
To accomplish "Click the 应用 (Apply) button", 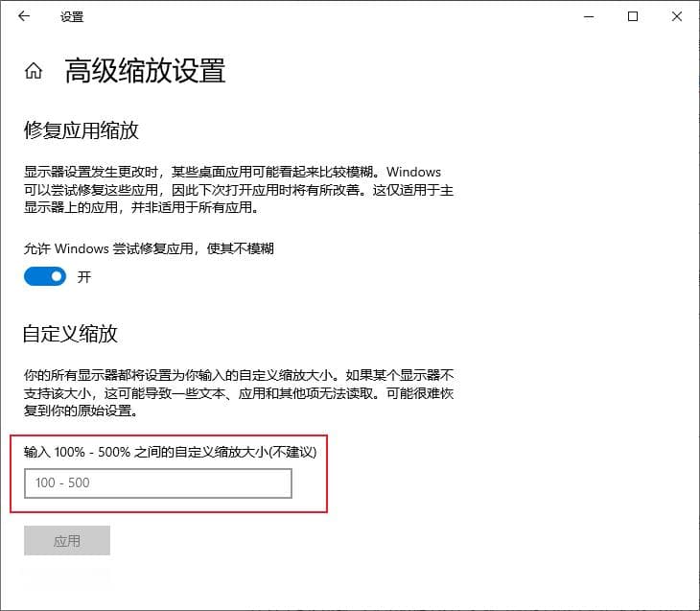I will click(67, 540).
